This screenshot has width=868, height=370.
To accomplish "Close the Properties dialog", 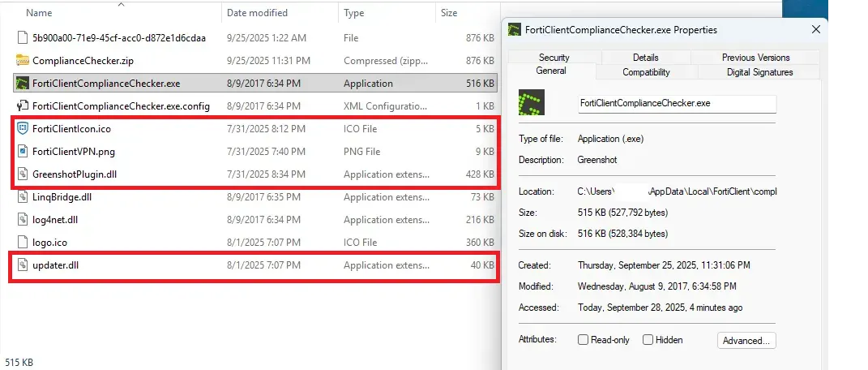I will [x=815, y=30].
